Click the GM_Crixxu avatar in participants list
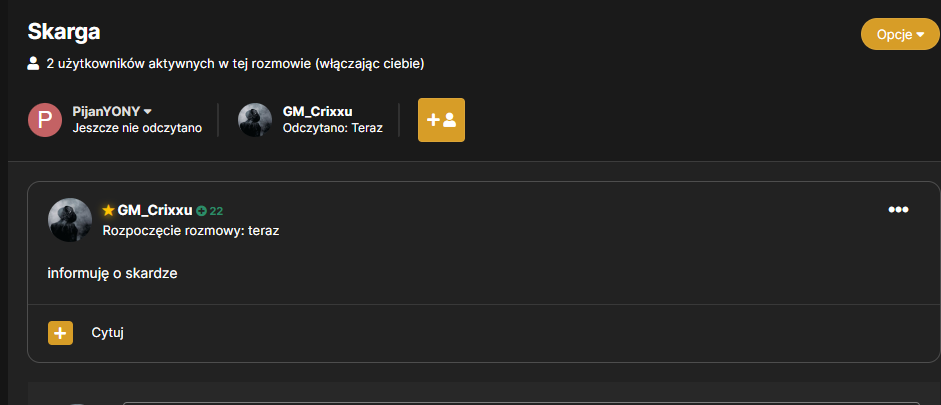This screenshot has width=941, height=405. (x=255, y=120)
